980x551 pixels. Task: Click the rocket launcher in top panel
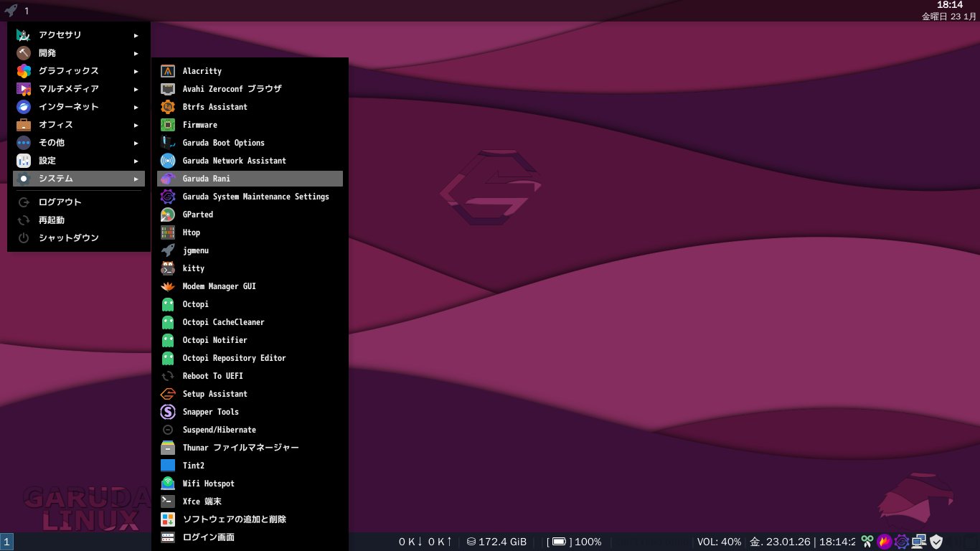[x=11, y=11]
